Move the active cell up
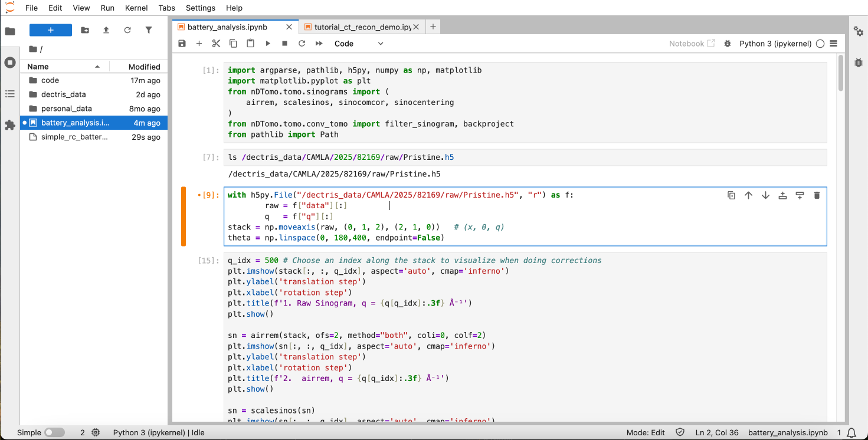 click(x=748, y=195)
